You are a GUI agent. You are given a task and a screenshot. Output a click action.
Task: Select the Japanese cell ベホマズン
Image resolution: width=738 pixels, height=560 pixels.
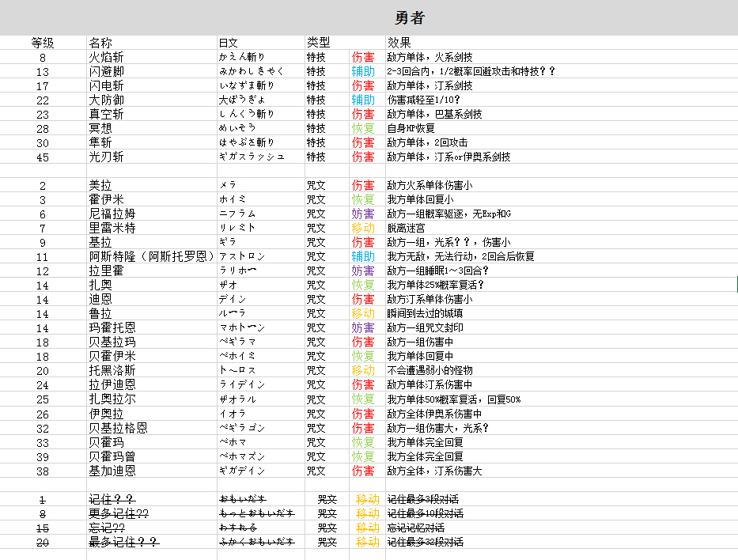(x=242, y=456)
